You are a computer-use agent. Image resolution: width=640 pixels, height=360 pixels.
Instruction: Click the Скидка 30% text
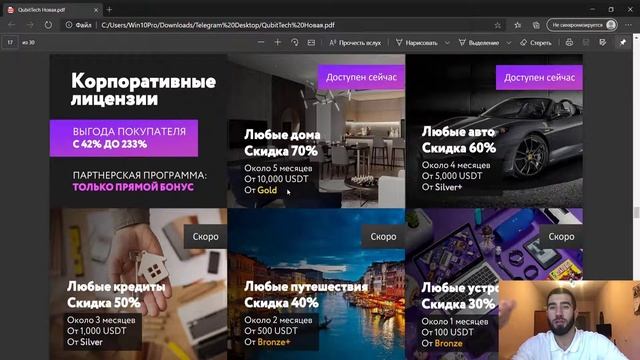click(458, 304)
